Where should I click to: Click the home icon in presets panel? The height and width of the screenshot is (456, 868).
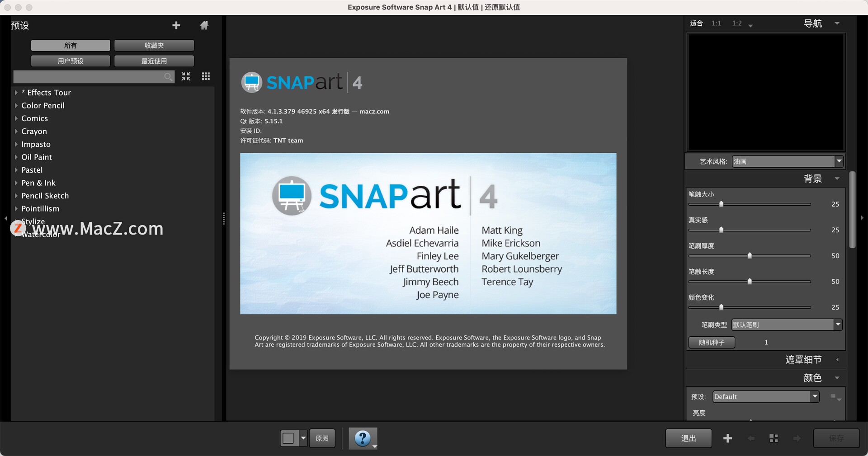tap(204, 25)
